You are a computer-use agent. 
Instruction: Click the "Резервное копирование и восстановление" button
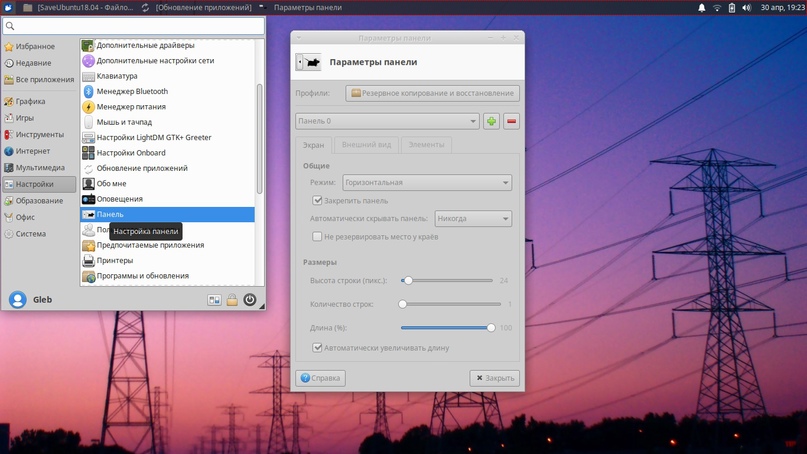(432, 93)
